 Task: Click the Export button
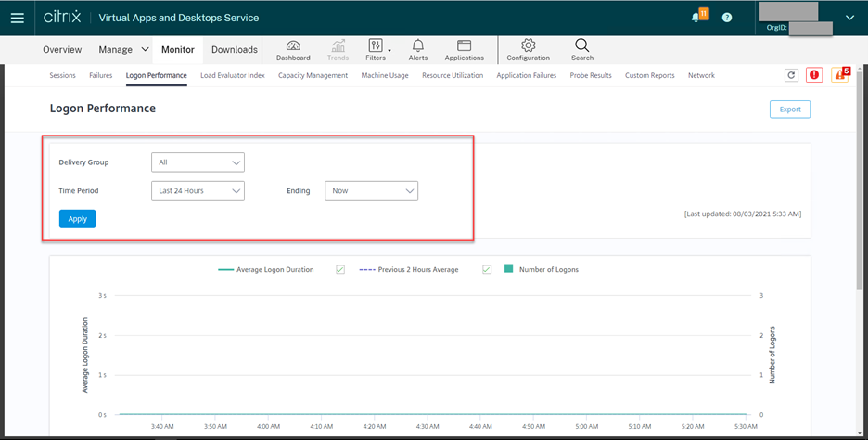click(789, 109)
